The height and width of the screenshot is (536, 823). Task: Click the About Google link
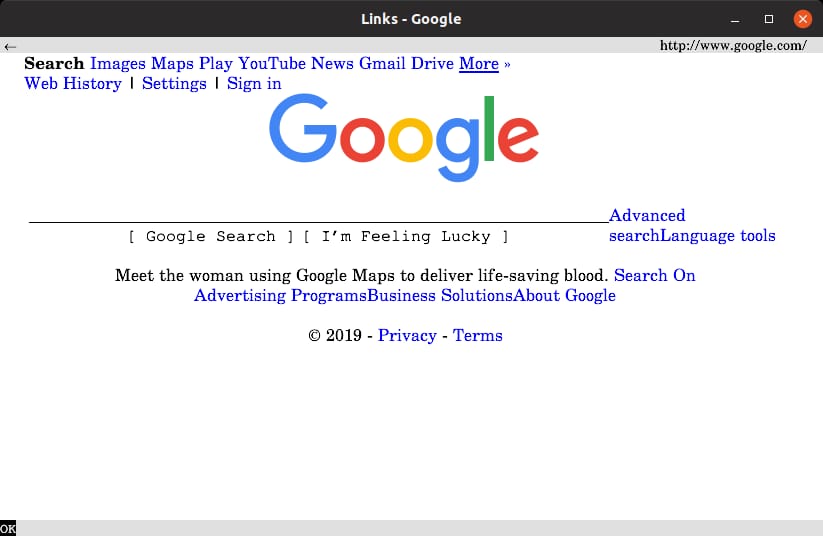565,296
